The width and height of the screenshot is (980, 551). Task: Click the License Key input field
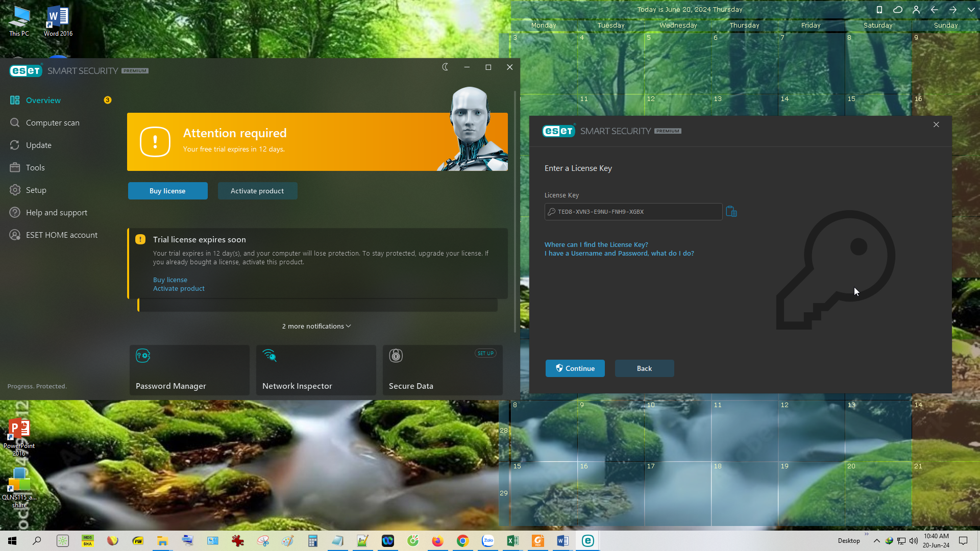(x=633, y=212)
